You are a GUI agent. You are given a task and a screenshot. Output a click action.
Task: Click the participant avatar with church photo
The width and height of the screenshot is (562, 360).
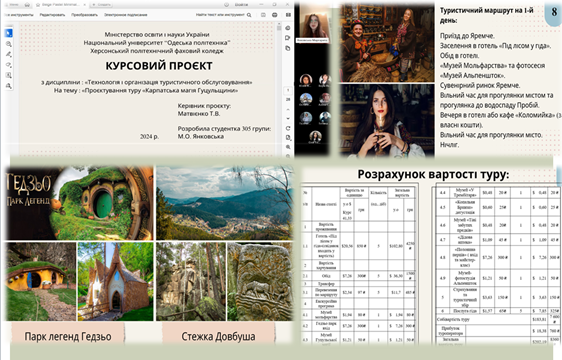point(305,99)
